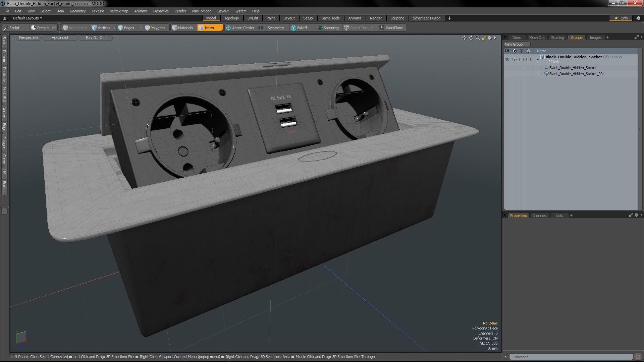Open the Mesh Edit sidebar tab
The width and height of the screenshot is (644, 362).
[4, 95]
